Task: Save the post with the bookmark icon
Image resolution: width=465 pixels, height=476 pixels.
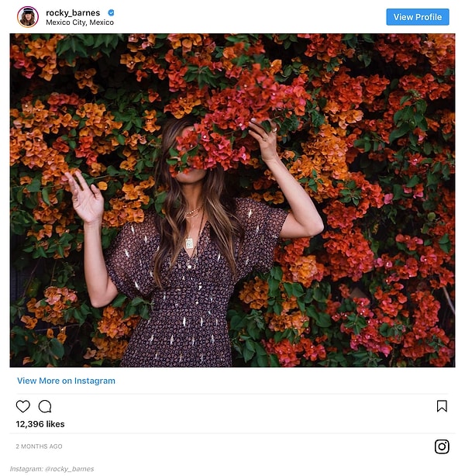Action: pos(442,406)
